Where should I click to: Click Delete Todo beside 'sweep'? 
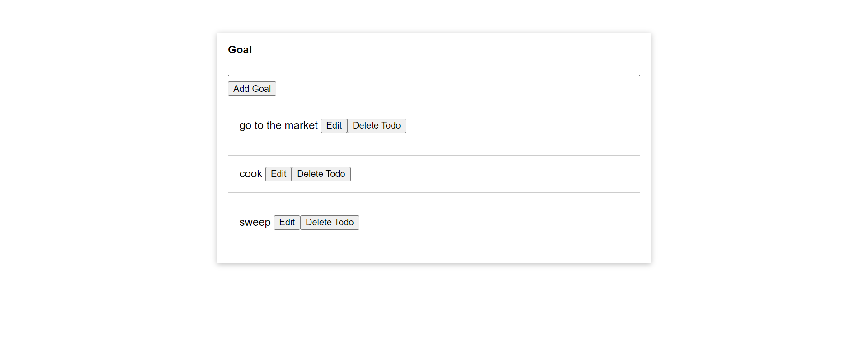[x=329, y=223]
